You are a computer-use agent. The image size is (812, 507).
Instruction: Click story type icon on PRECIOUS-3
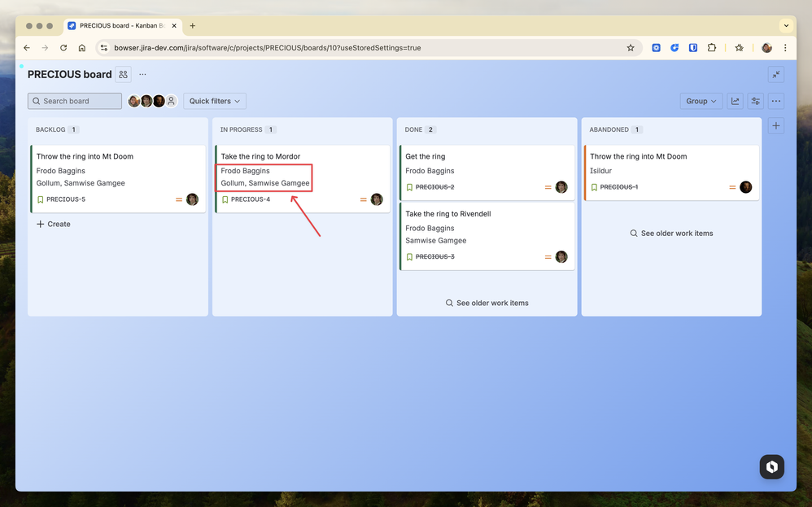coord(409,257)
